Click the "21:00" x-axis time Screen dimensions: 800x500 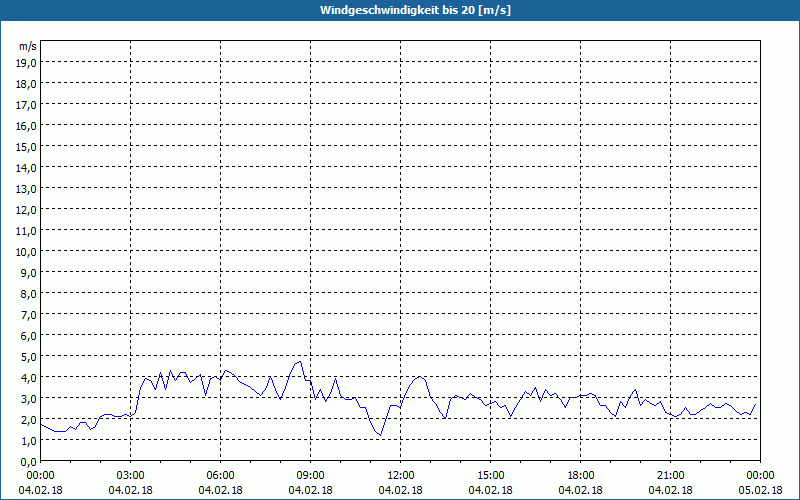670,476
